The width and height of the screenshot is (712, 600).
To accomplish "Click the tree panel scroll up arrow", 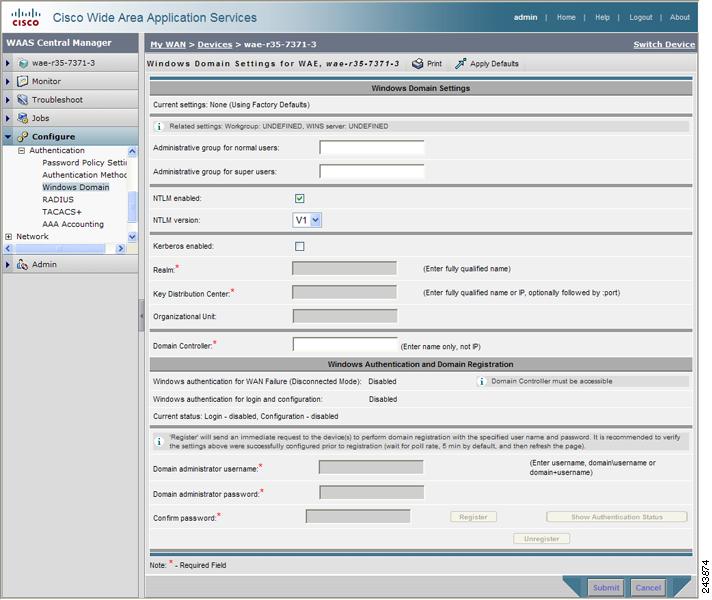I will 132,151.
